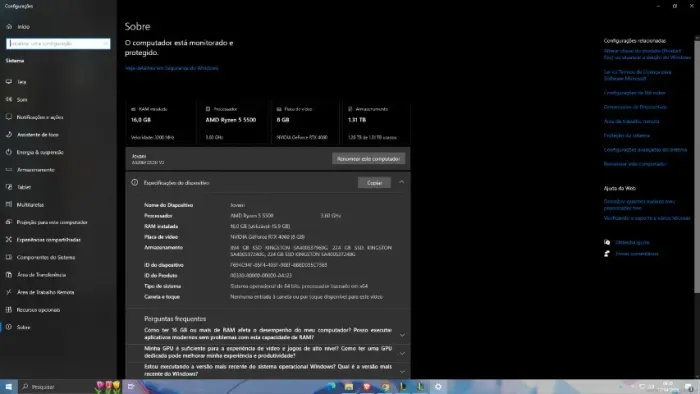Open Área de Trabalho Remota settings

coord(40,292)
